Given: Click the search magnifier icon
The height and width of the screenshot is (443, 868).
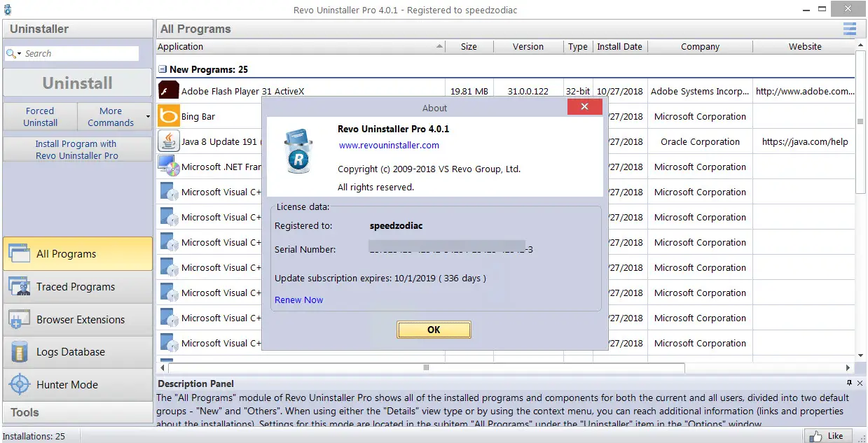Looking at the screenshot, I should coord(11,53).
